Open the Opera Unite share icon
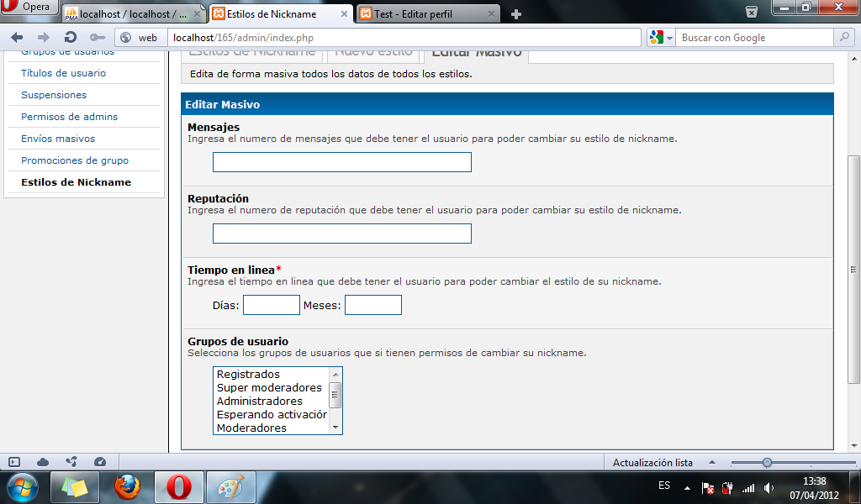861x504 pixels. coord(71,462)
